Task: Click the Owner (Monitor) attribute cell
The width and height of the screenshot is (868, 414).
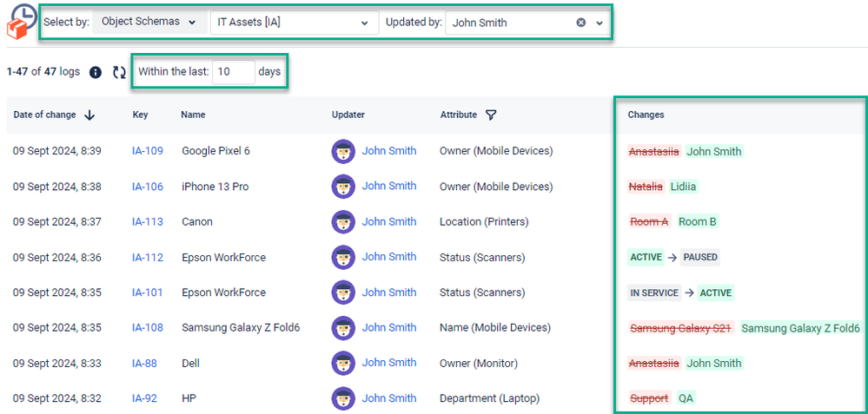Action: click(x=478, y=363)
